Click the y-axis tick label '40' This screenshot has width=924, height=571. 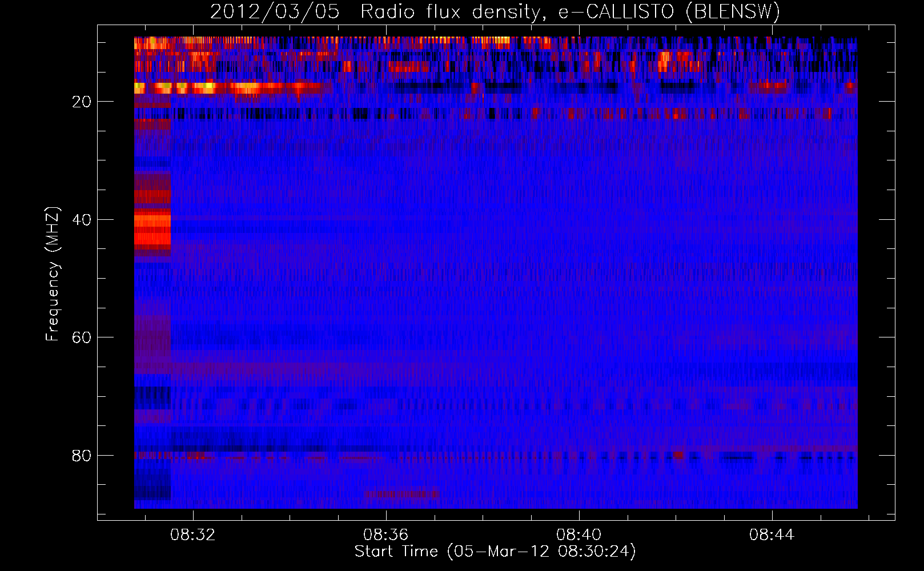[82, 220]
